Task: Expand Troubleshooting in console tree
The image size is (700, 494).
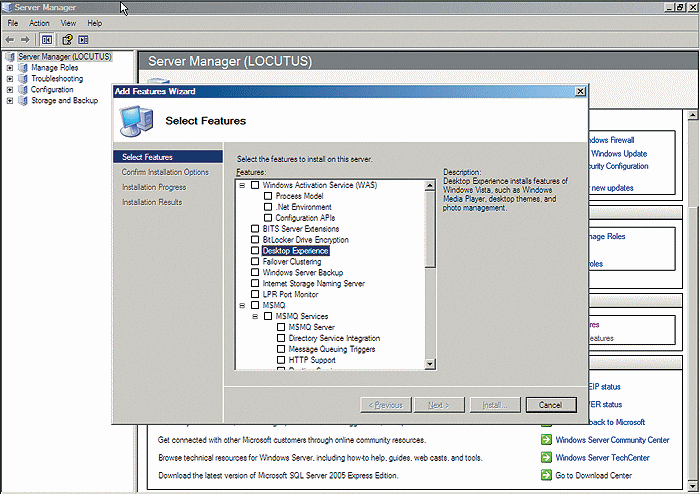Action: coord(10,79)
